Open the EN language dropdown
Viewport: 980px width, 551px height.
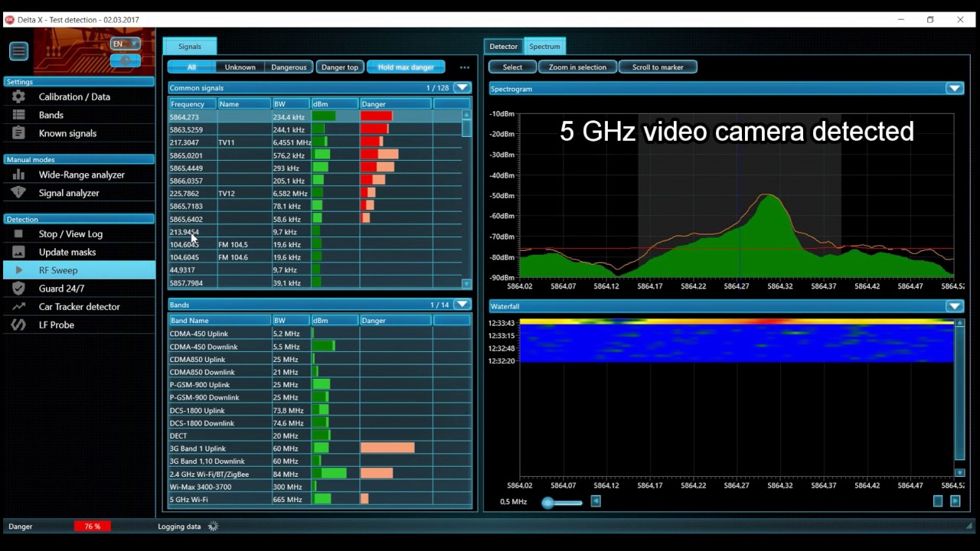[x=126, y=44]
